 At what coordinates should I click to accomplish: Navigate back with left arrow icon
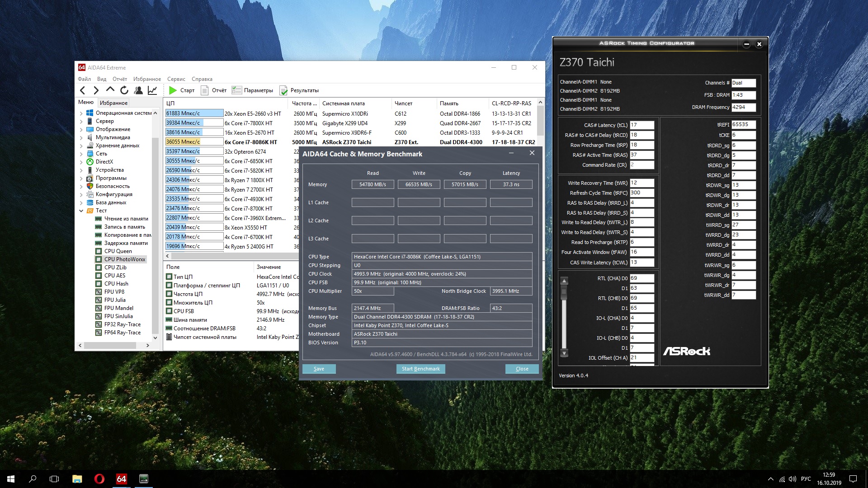coord(82,90)
